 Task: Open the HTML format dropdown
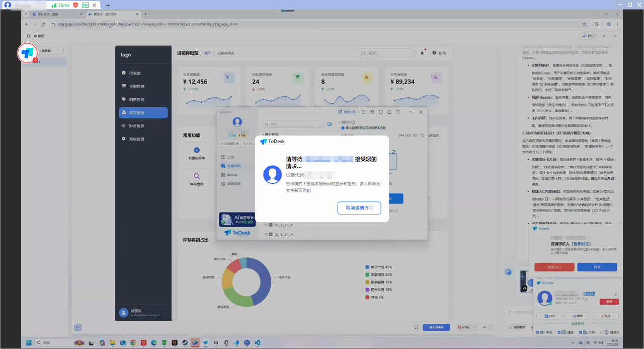pyautogui.click(x=467, y=327)
